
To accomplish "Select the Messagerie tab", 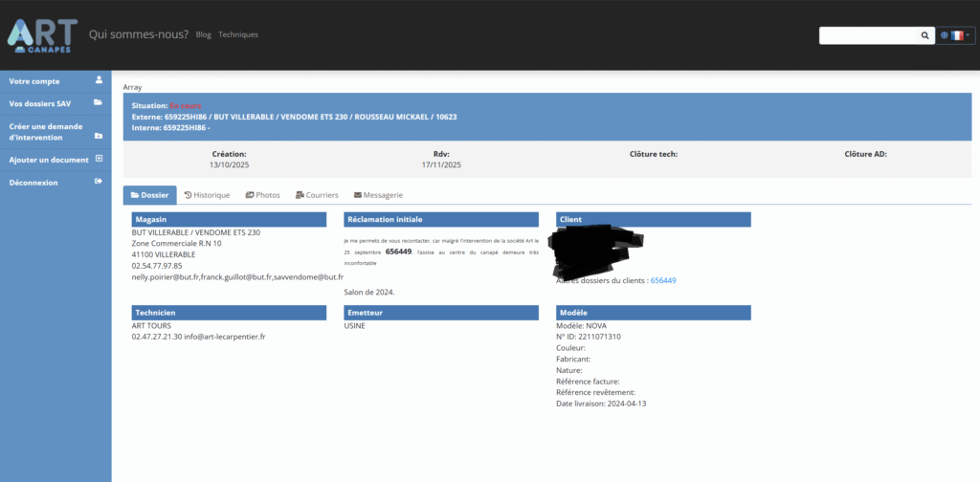I will [376, 195].
